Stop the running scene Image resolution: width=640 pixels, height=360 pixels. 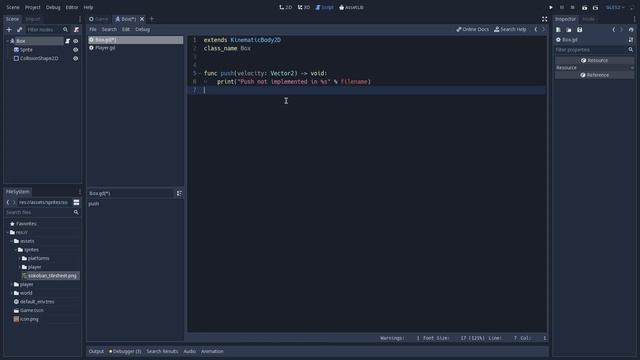573,8
